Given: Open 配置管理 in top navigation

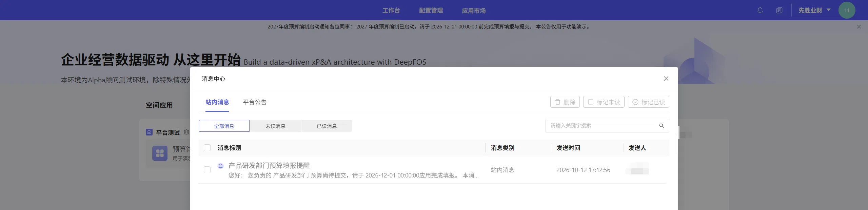Looking at the screenshot, I should [x=431, y=10].
